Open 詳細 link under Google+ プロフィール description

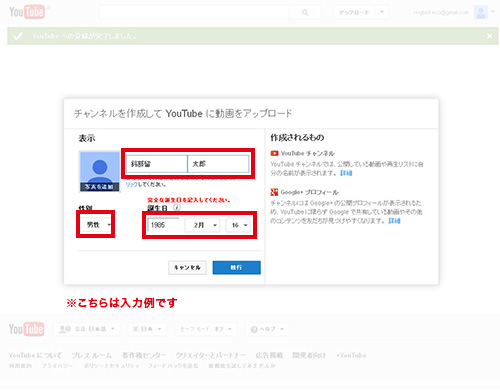394,221
